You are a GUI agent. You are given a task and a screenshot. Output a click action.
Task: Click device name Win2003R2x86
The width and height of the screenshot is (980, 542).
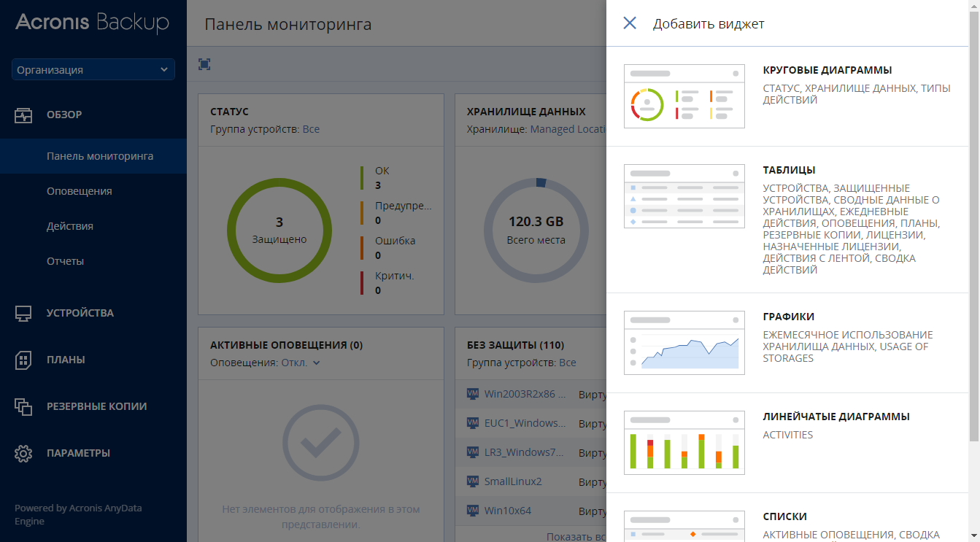[x=525, y=394]
